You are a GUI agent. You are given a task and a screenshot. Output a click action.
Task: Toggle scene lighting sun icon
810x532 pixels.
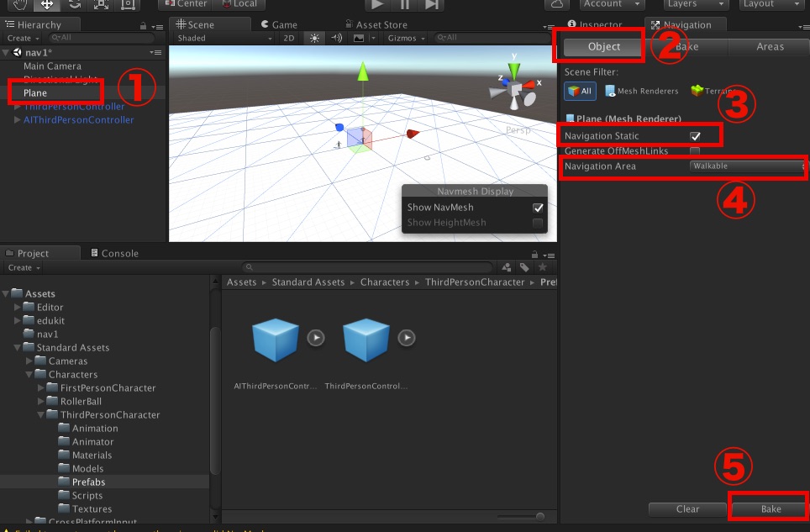[x=314, y=38]
